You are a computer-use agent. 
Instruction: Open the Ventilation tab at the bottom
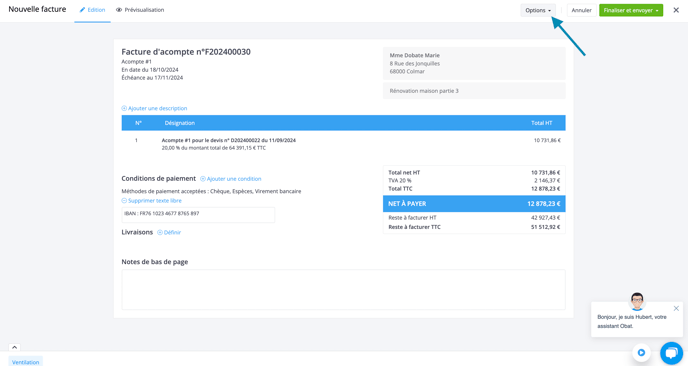point(25,362)
